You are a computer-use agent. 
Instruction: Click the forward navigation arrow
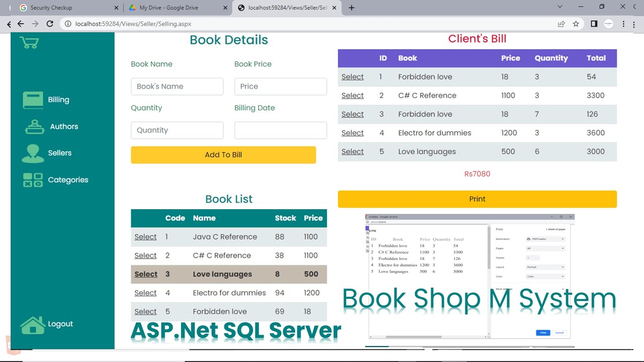pos(35,24)
